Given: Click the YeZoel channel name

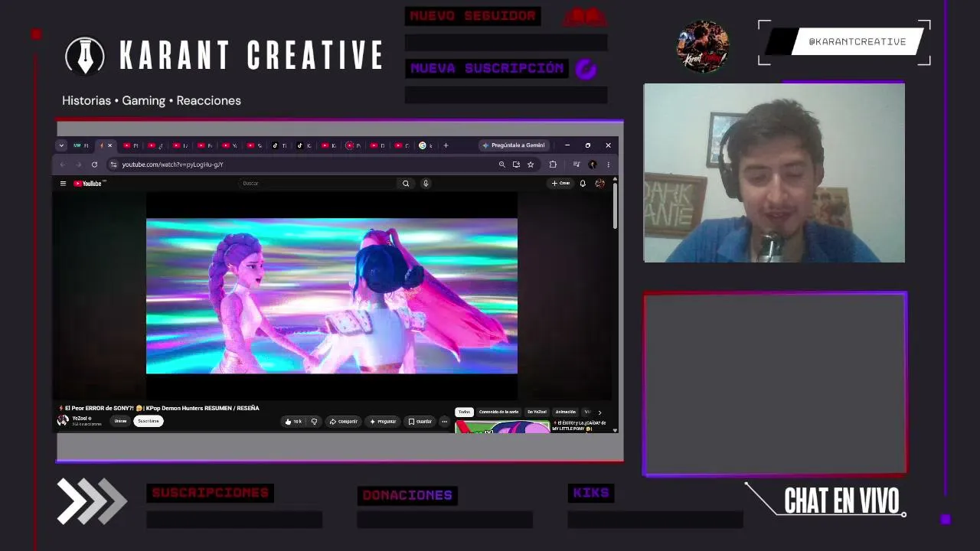Looking at the screenshot, I should click(x=80, y=419).
